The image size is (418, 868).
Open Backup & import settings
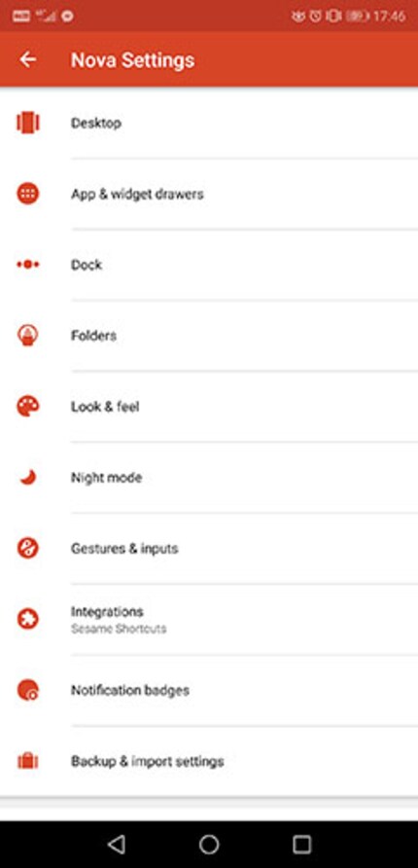click(209, 761)
